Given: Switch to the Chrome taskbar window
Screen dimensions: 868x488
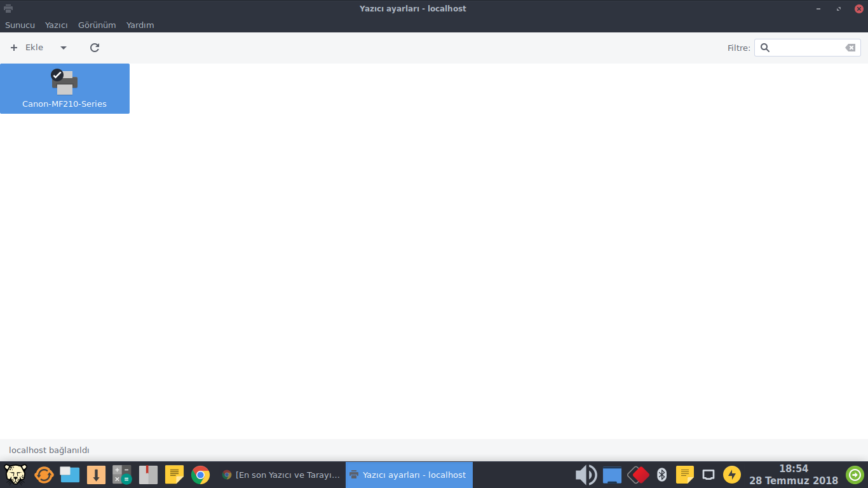Looking at the screenshot, I should [x=281, y=475].
